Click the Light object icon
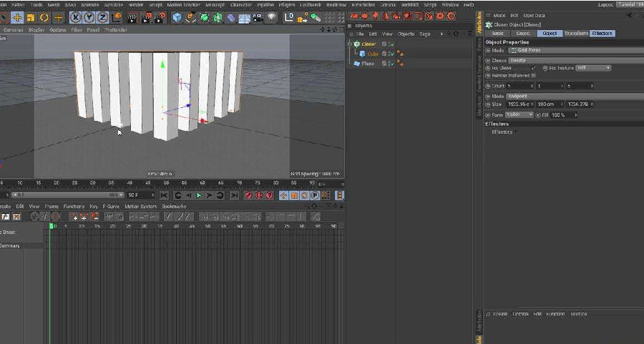This screenshot has height=344, width=644. tap(272, 17)
